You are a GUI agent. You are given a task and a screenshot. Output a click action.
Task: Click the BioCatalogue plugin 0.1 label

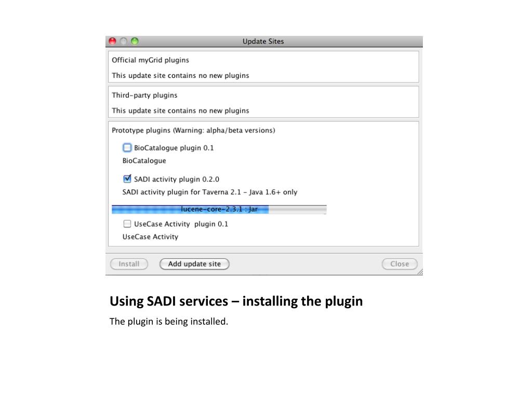coord(174,148)
